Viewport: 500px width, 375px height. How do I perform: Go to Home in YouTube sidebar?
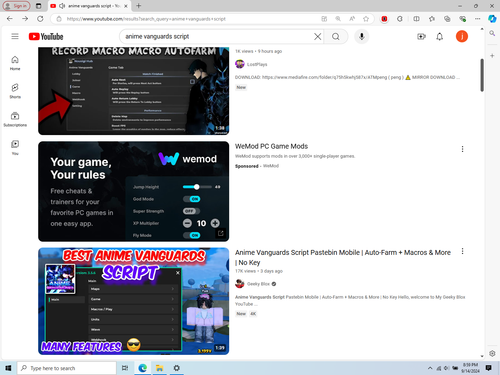coord(15,63)
